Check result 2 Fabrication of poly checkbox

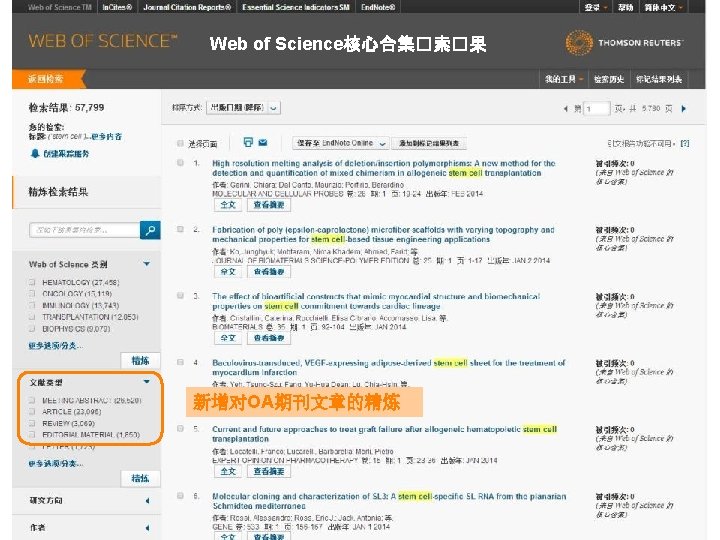click(180, 229)
